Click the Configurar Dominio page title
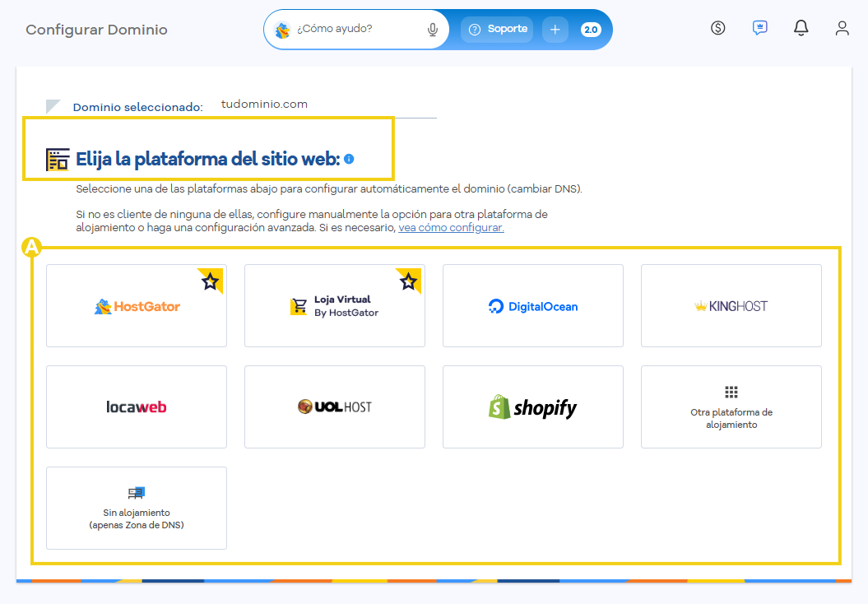 [96, 30]
